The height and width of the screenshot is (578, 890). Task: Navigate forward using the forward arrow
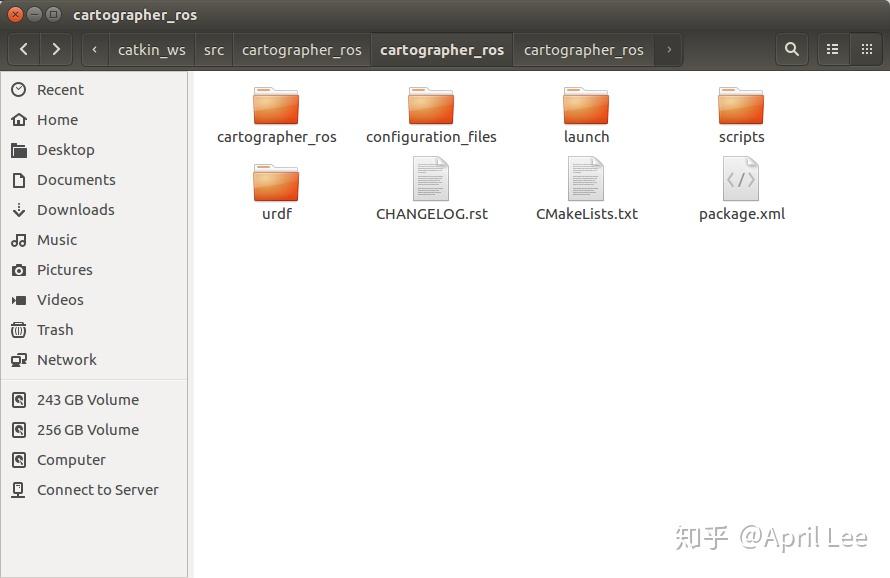pyautogui.click(x=56, y=48)
